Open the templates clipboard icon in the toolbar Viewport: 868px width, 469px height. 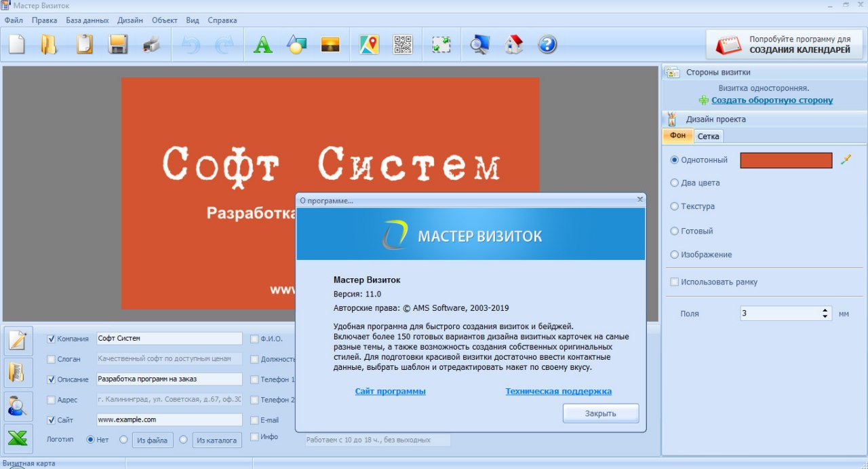coord(84,45)
